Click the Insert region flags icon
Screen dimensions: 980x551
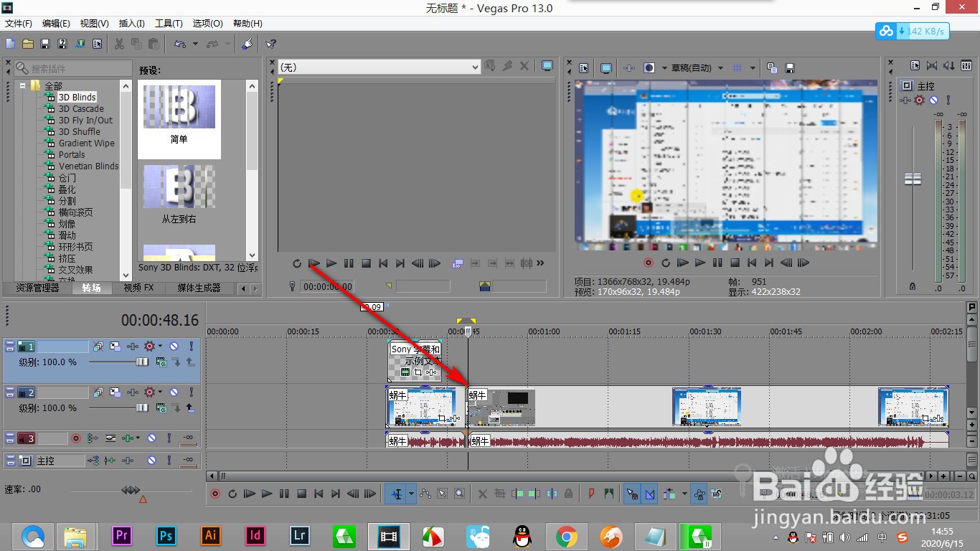click(x=609, y=493)
